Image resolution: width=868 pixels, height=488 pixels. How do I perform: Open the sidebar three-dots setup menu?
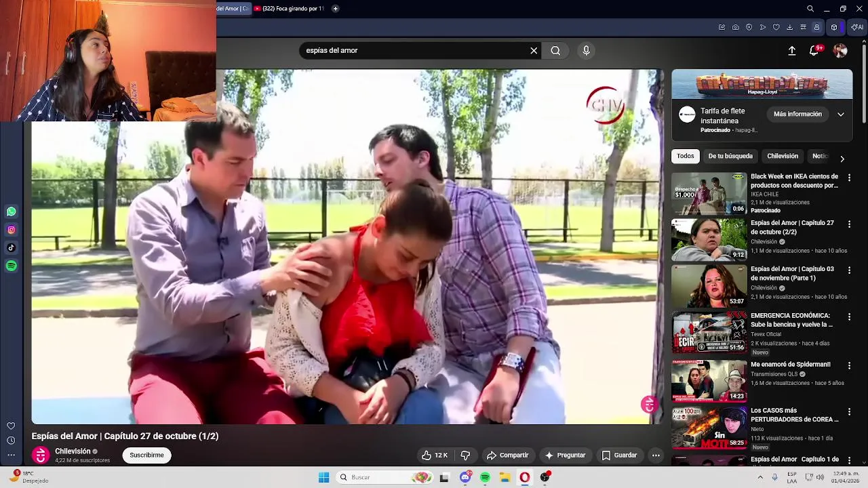(11, 455)
